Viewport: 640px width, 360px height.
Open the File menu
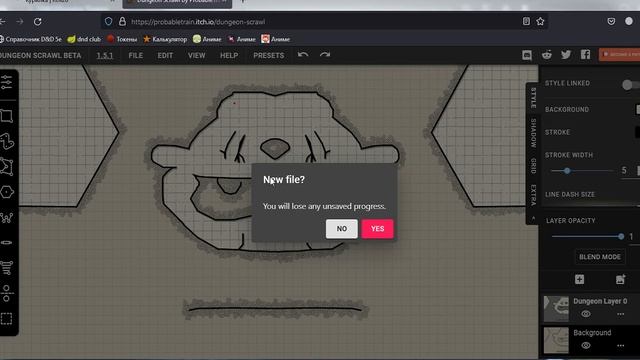[136, 55]
